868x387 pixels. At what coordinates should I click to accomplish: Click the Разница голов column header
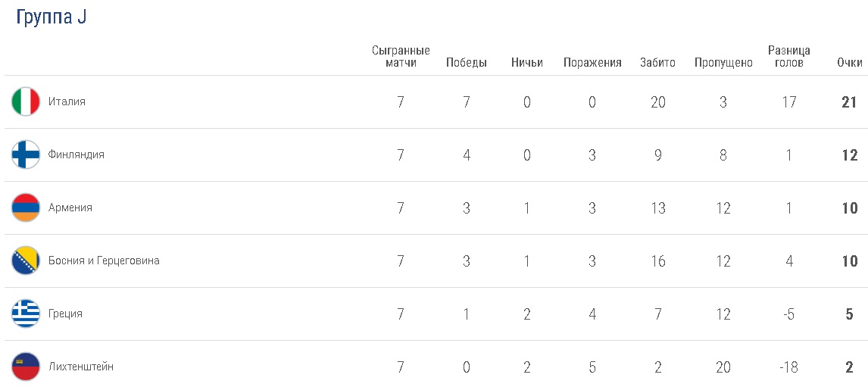tap(789, 57)
